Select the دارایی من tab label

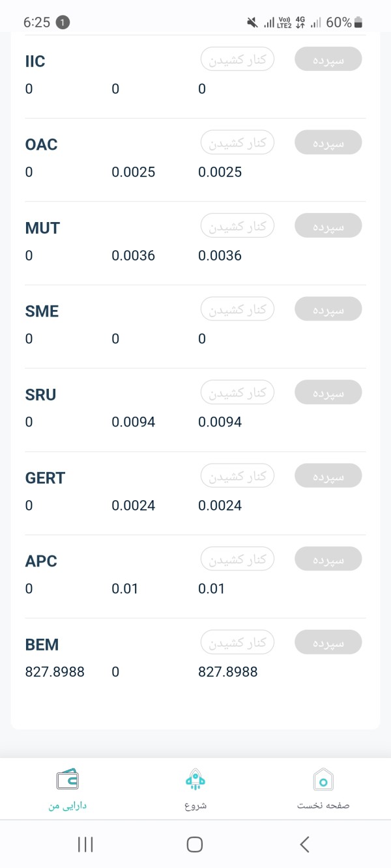click(67, 805)
